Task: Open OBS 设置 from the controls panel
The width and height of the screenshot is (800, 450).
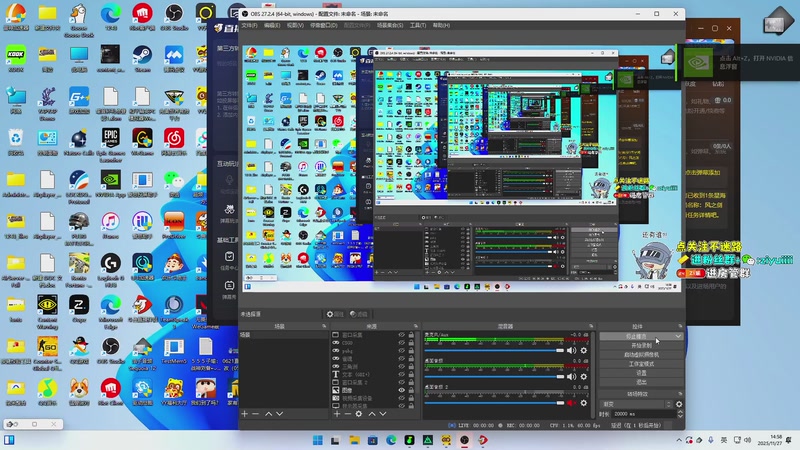Action: pyautogui.click(x=641, y=373)
